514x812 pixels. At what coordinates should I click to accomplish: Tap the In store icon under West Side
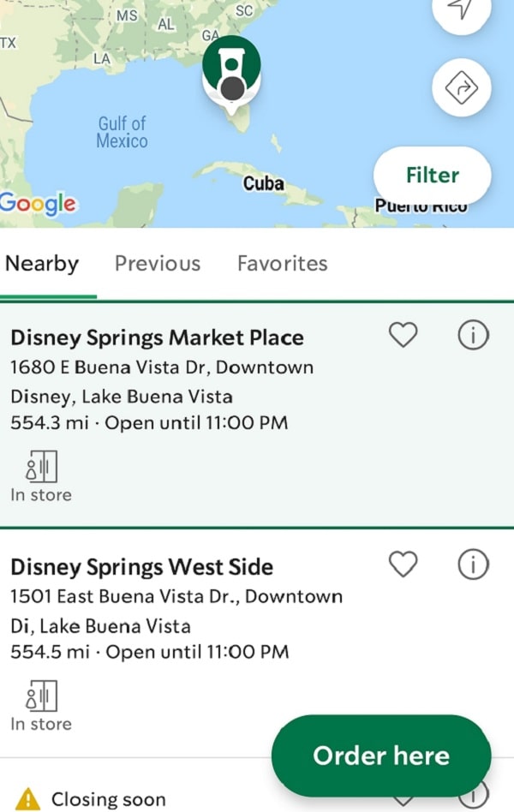pyautogui.click(x=41, y=696)
